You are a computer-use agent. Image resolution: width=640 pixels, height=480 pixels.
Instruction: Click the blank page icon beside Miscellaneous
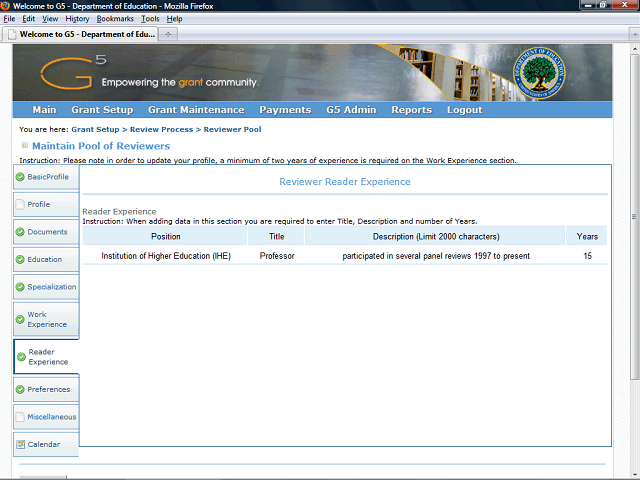[20, 417]
